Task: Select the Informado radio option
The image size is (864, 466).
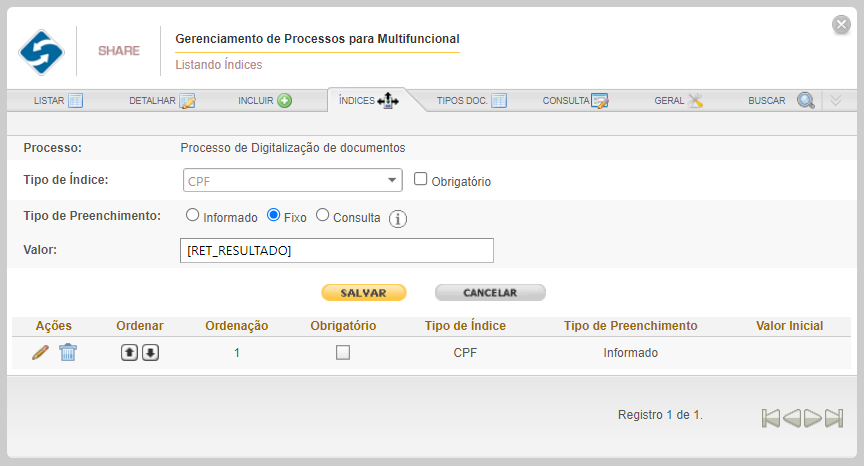Action: (192, 215)
